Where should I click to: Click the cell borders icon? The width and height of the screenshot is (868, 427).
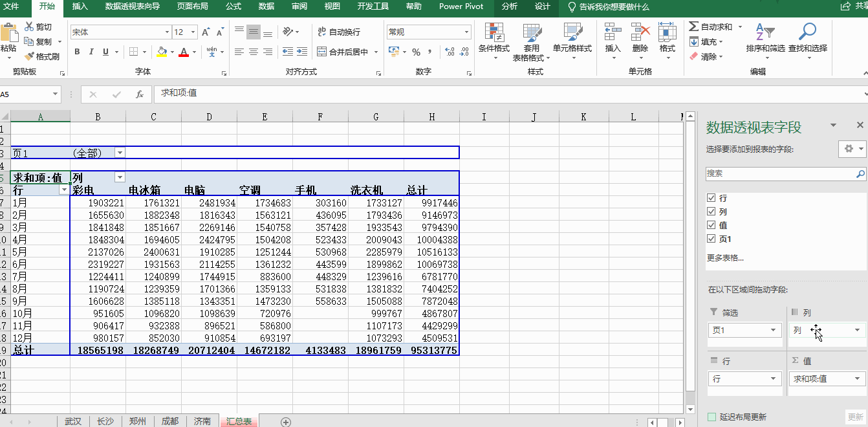[133, 52]
